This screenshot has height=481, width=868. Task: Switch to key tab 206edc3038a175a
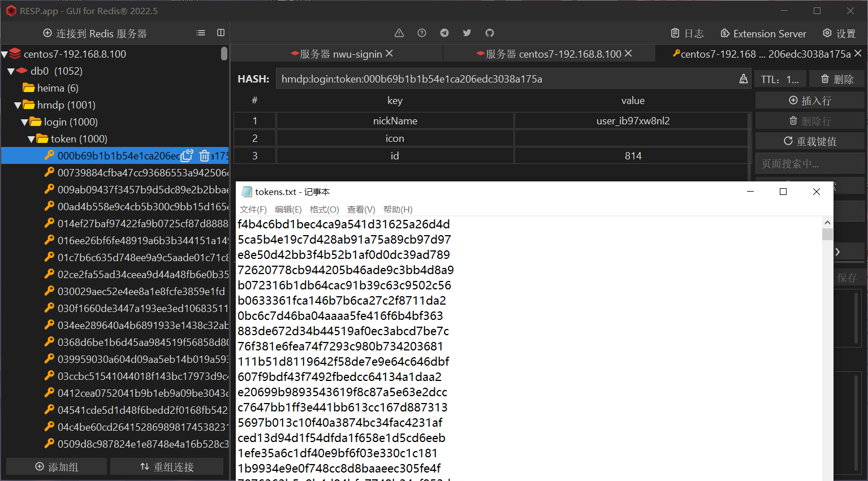pyautogui.click(x=762, y=54)
